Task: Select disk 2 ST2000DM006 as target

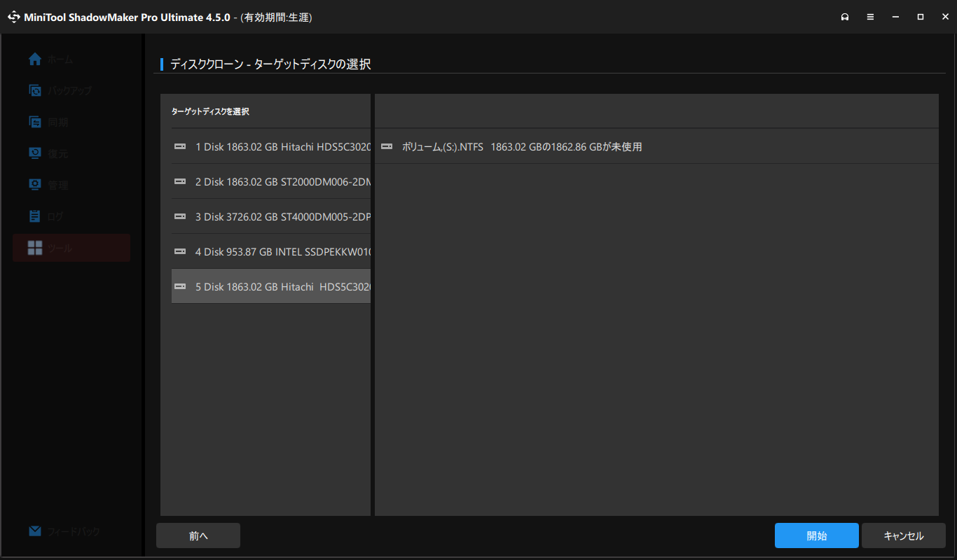Action: click(x=271, y=181)
